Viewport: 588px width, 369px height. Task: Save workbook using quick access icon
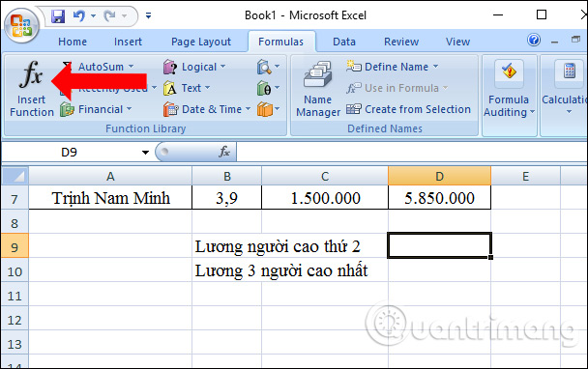click(x=58, y=16)
